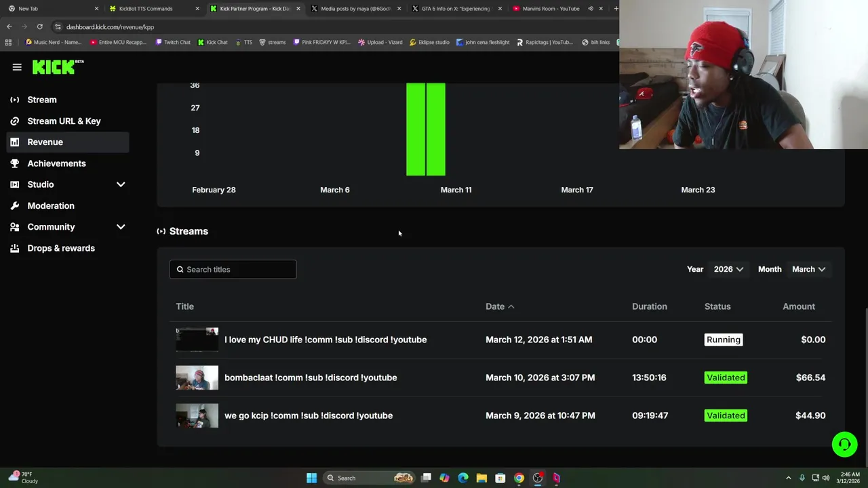Screen dimensions: 868x488
Task: Open the Rapidtags YouTube bookmark
Action: point(545,42)
